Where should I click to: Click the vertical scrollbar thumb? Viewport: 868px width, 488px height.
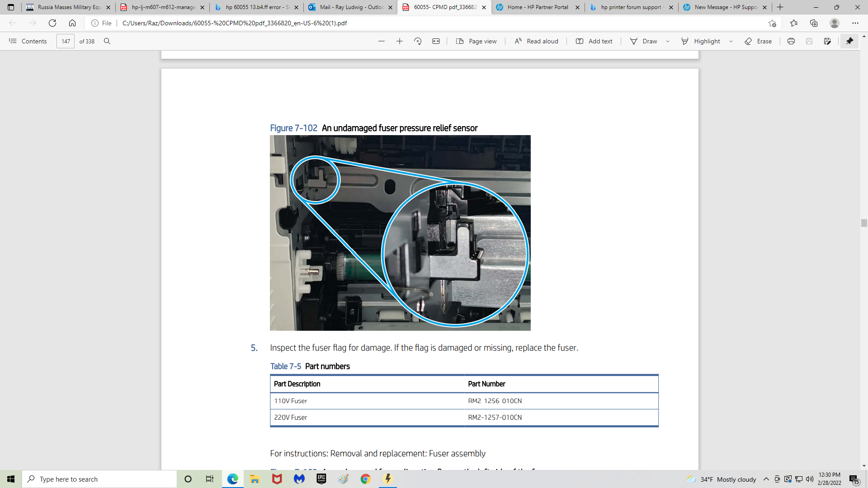(x=864, y=223)
